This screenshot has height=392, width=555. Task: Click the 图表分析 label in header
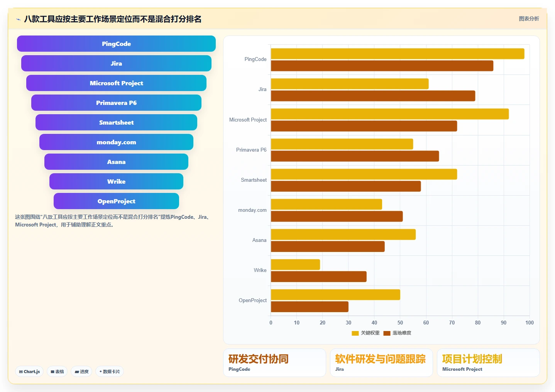pos(529,19)
